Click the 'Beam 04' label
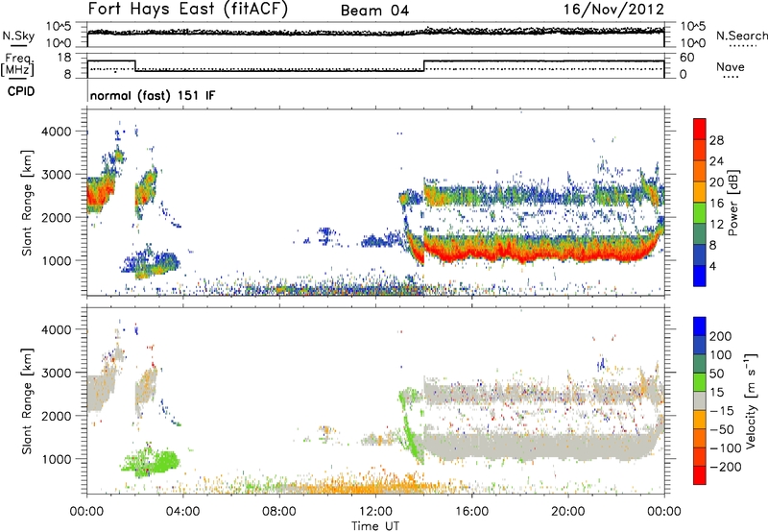 coord(374,11)
